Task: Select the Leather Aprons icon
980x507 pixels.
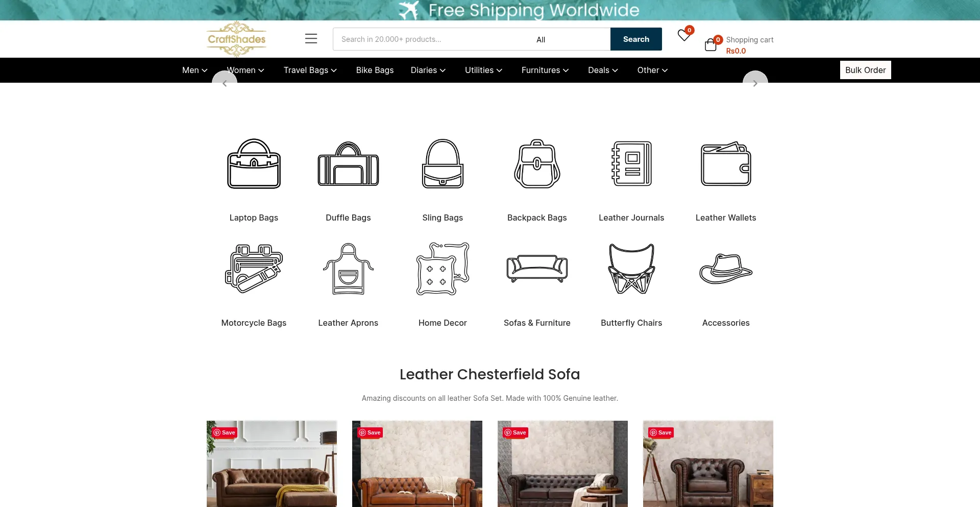Action: pyautogui.click(x=348, y=269)
